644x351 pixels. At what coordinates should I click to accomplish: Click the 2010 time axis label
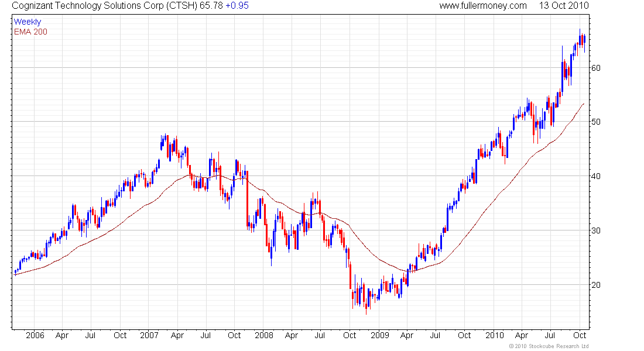tap(495, 335)
